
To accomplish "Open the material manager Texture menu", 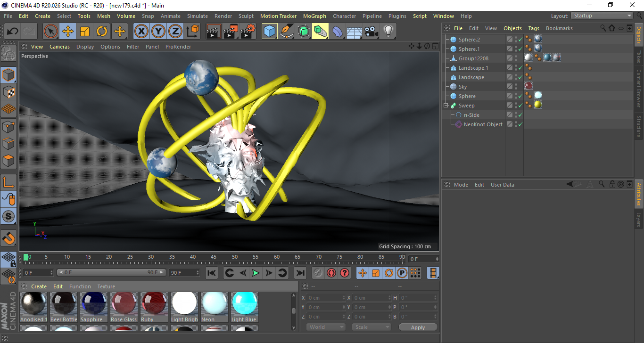I will [x=106, y=286].
